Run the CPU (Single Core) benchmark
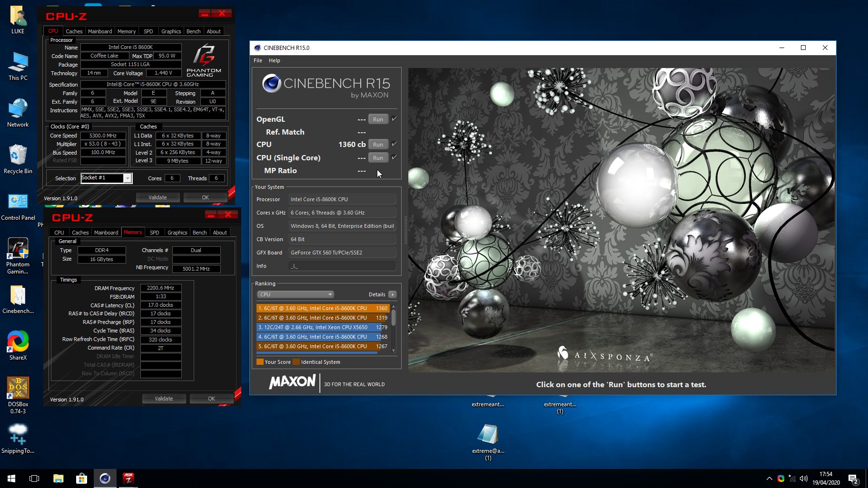The width and height of the screenshot is (868, 488). [x=378, y=158]
